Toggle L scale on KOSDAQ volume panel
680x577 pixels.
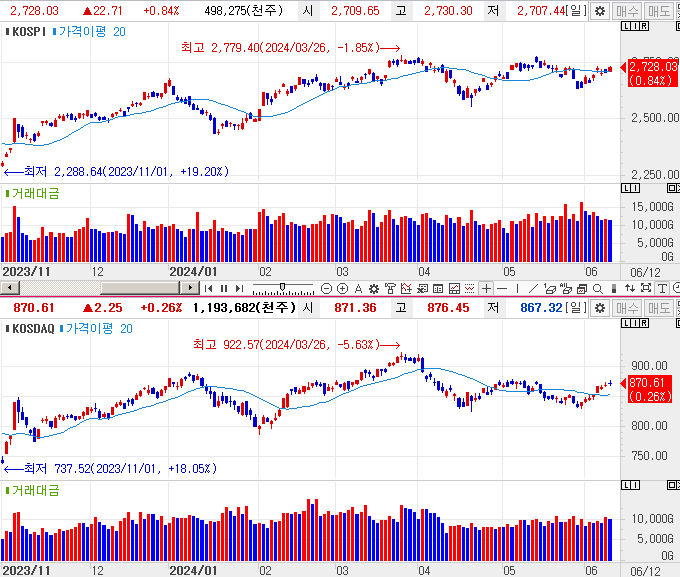[x=626, y=485]
